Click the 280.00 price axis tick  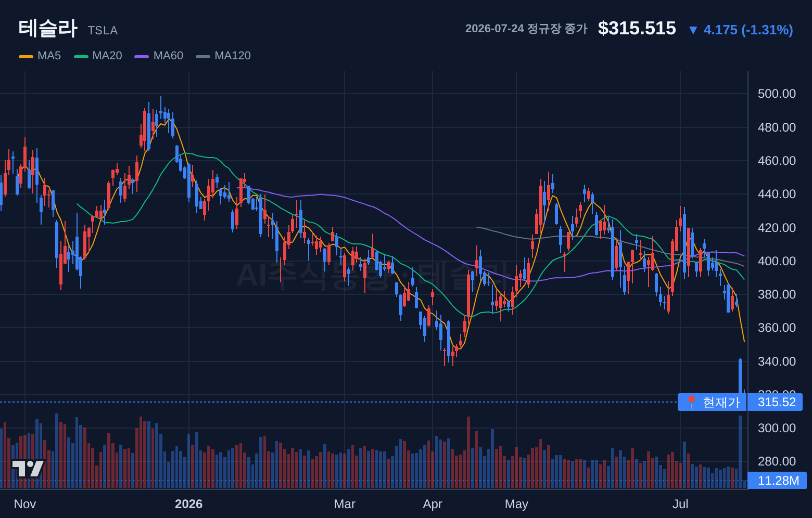click(777, 461)
